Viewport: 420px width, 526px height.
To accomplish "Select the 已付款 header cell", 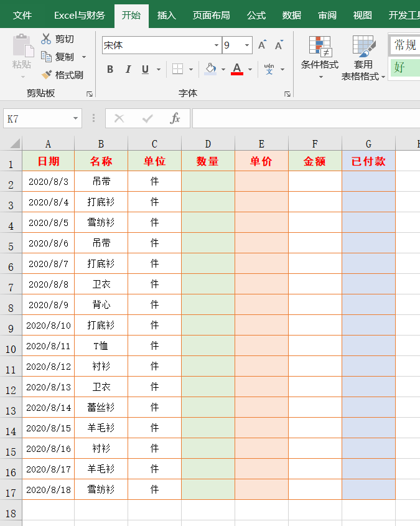I will pos(369,161).
